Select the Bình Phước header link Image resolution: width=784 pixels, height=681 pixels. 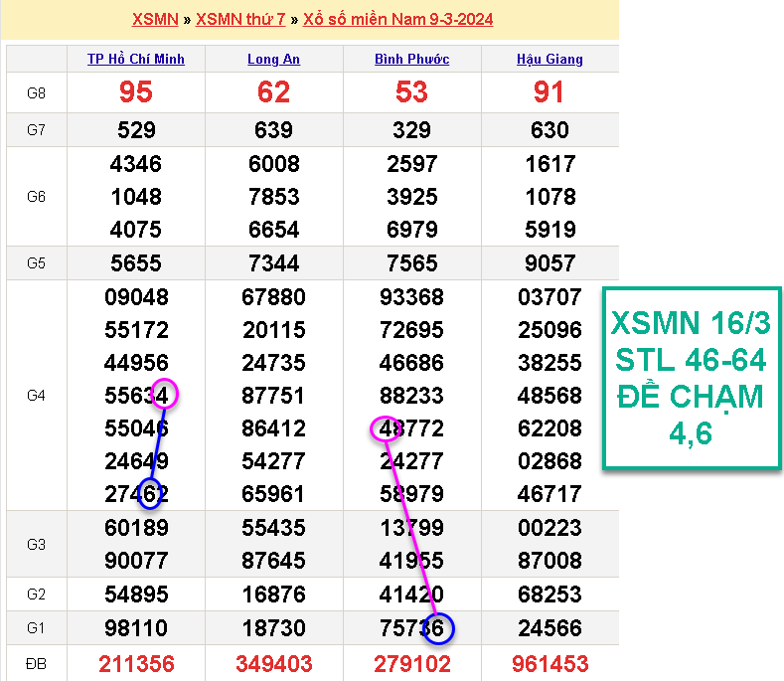coord(411,59)
